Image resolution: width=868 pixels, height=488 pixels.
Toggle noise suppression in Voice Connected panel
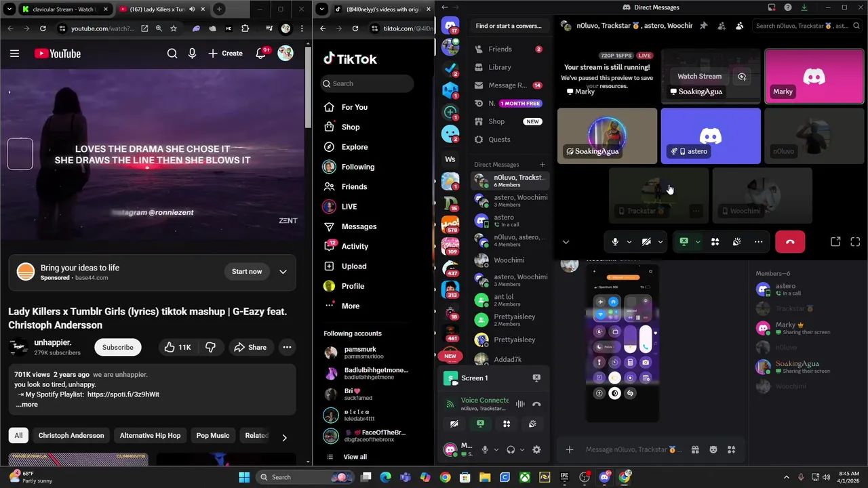tap(520, 404)
